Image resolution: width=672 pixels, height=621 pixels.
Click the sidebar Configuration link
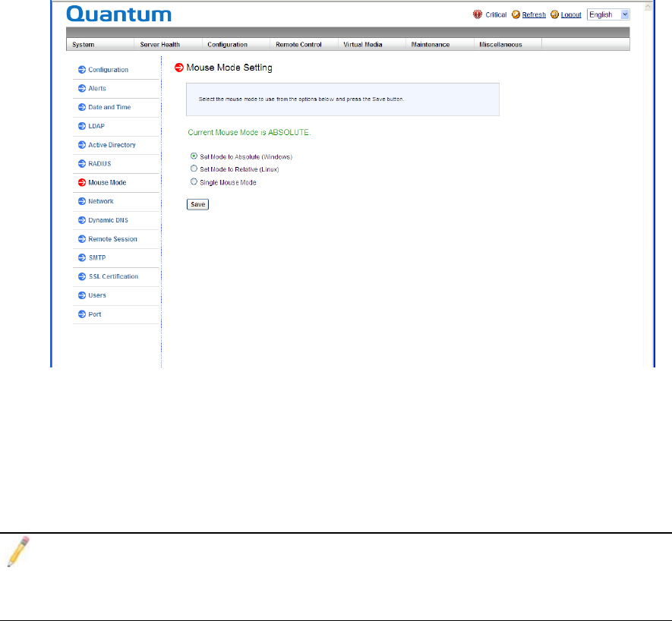(108, 69)
